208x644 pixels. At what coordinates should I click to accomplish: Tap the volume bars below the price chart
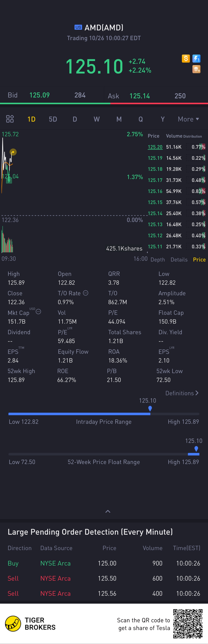[x=7, y=239]
